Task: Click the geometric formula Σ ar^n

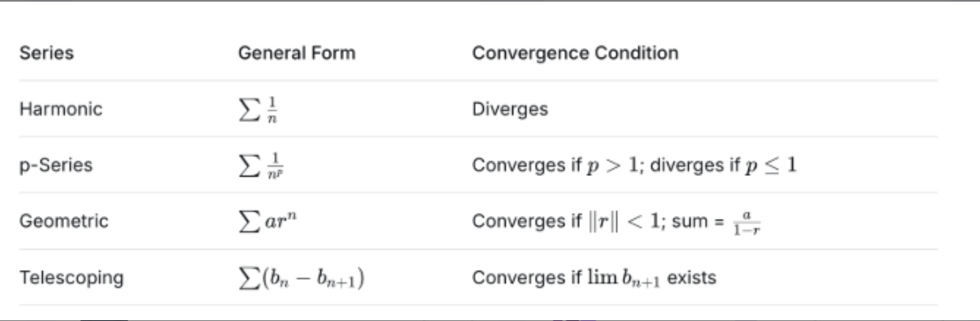Action: pos(267,221)
